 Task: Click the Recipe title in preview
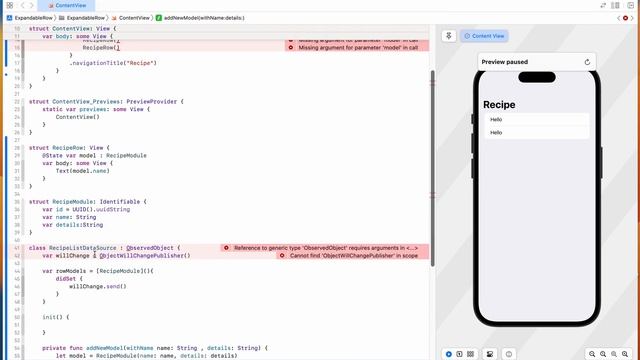[x=499, y=105]
